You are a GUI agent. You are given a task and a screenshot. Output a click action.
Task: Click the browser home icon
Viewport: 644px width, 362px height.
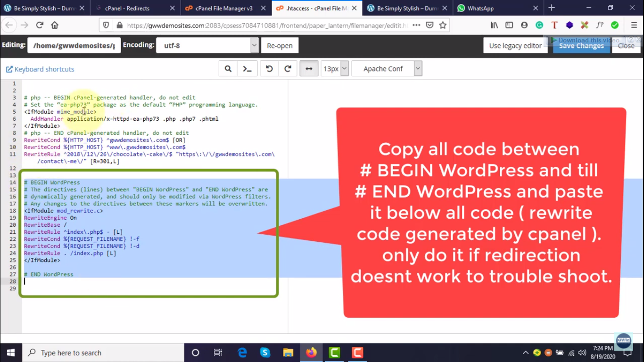coord(55,25)
